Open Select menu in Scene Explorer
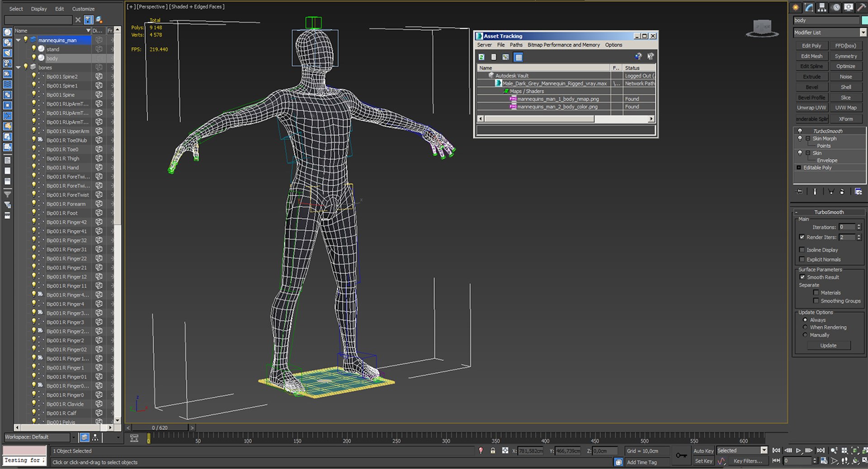 16,9
